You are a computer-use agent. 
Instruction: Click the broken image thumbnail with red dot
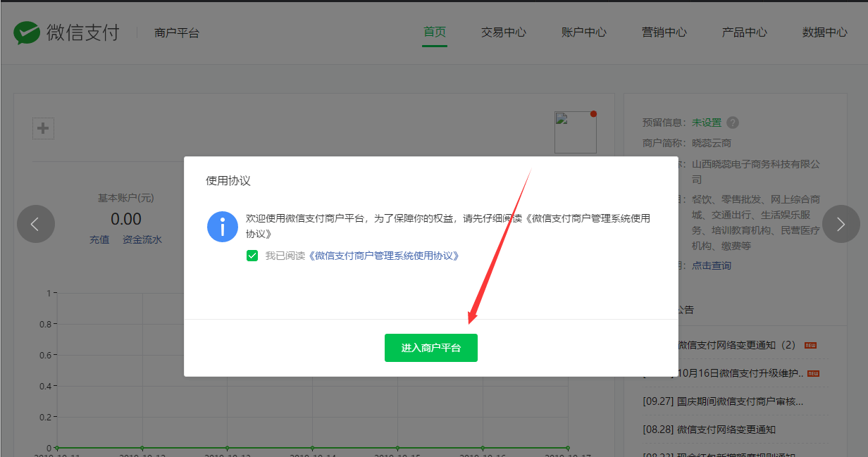576,132
